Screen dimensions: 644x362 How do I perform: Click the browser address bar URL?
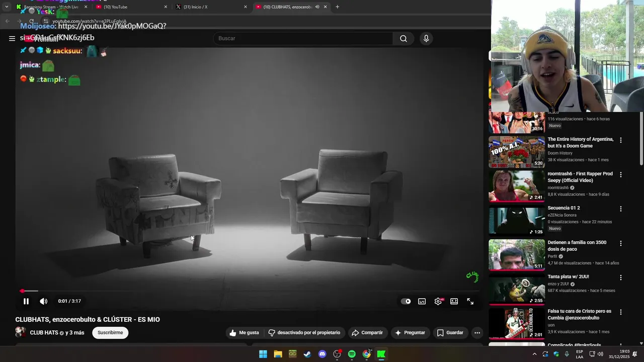click(90, 21)
